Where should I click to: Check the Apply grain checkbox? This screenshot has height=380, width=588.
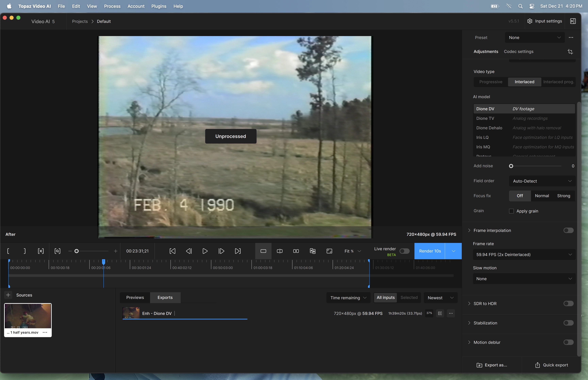tap(511, 211)
